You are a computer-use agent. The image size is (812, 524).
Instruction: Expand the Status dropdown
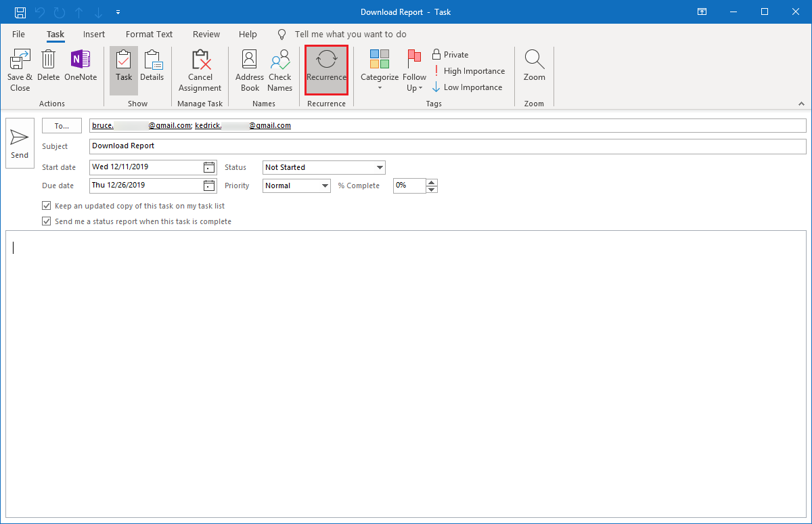pos(380,167)
